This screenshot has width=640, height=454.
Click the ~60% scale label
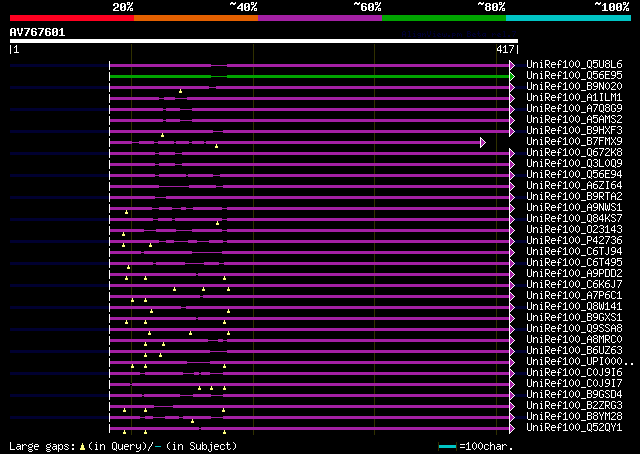367,7
